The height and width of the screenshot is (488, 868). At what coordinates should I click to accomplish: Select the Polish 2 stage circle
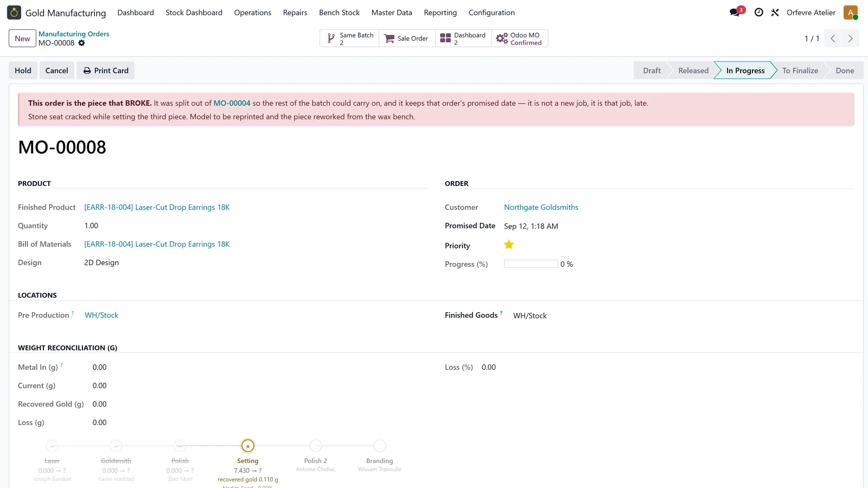pos(316,446)
